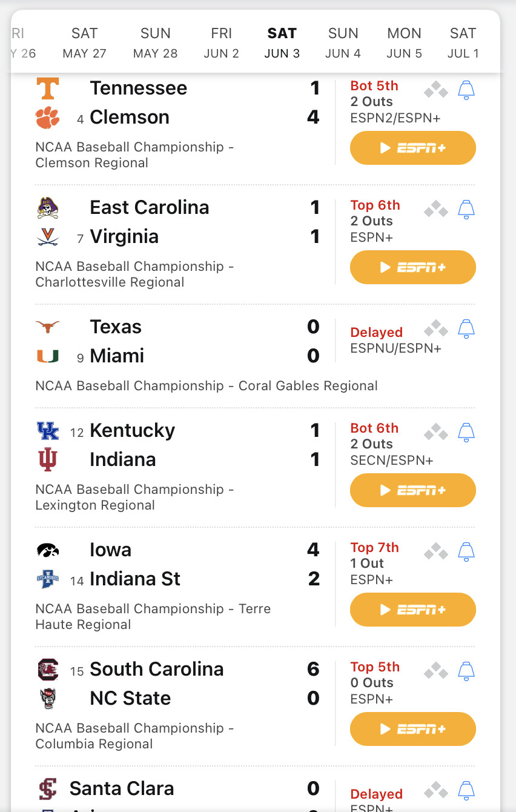Open base runners diamond for Clemson game
The height and width of the screenshot is (812, 516).
click(436, 90)
